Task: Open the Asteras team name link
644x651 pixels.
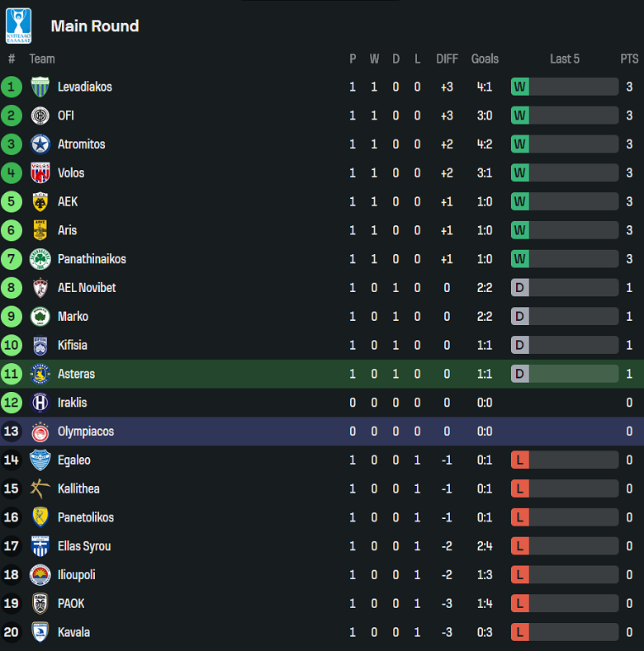Action: pyautogui.click(x=76, y=374)
